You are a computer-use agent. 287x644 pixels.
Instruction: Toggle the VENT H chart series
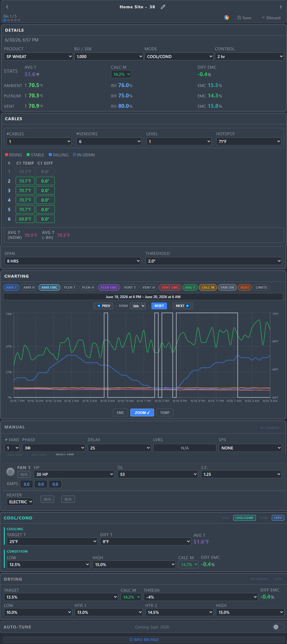(149, 287)
